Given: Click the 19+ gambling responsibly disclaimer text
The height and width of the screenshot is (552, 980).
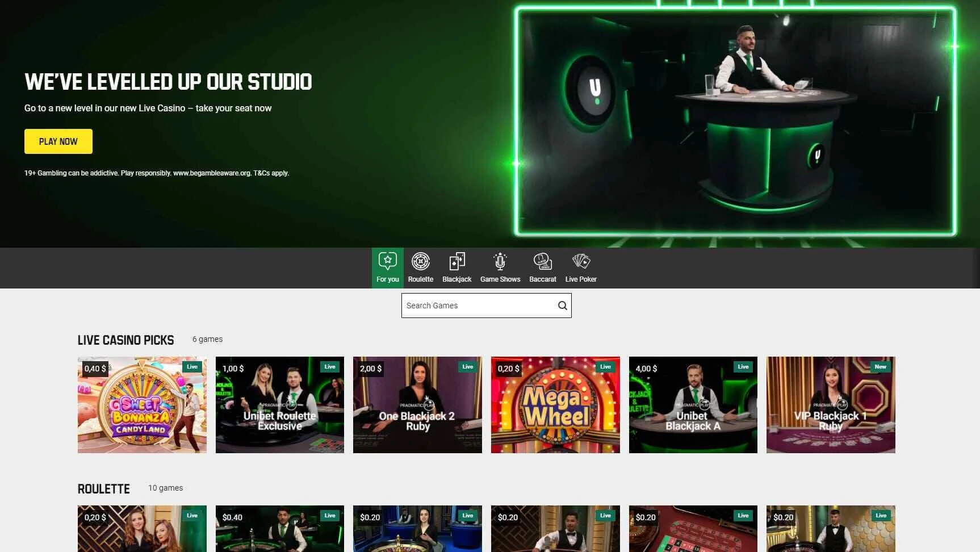Looking at the screenshot, I should 157,173.
